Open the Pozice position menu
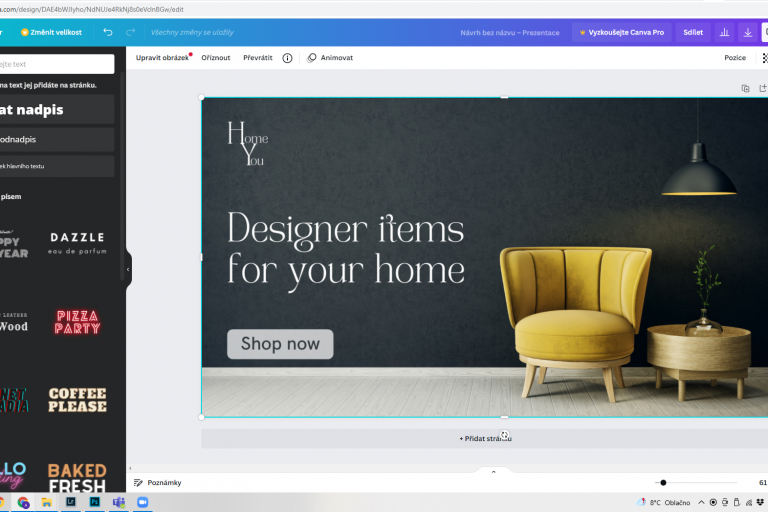768x512 pixels. click(735, 58)
